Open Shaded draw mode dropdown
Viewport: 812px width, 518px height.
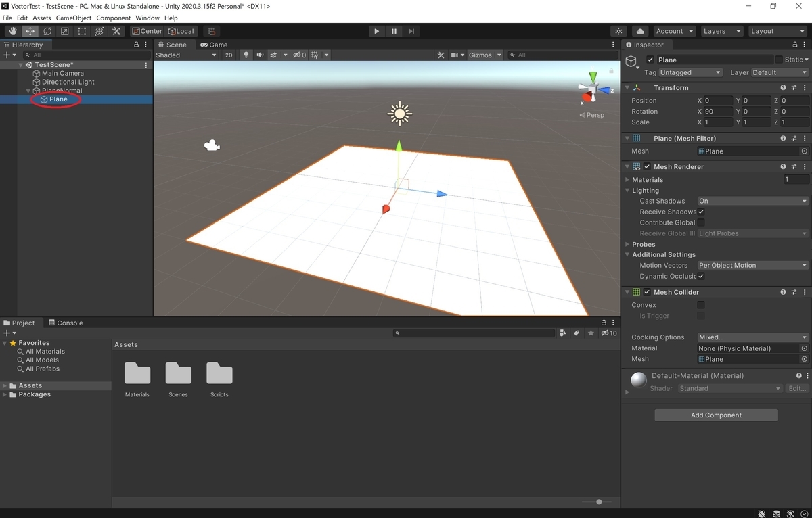(x=185, y=55)
